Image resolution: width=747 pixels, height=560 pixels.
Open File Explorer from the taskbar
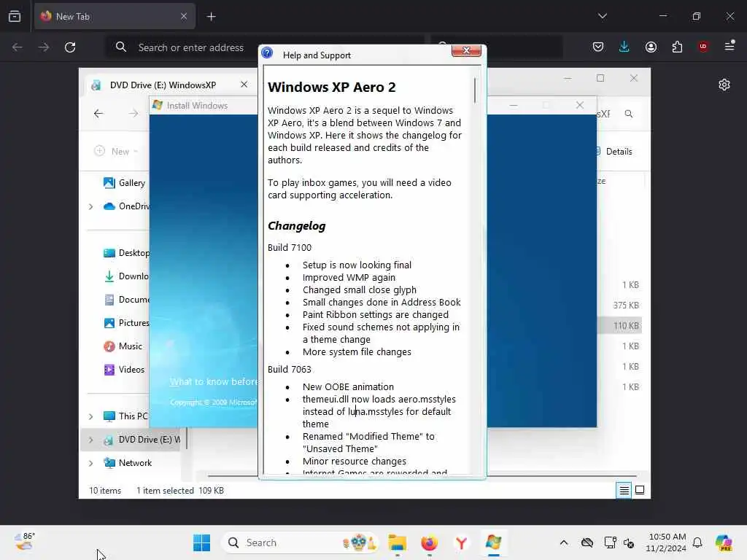click(x=397, y=542)
